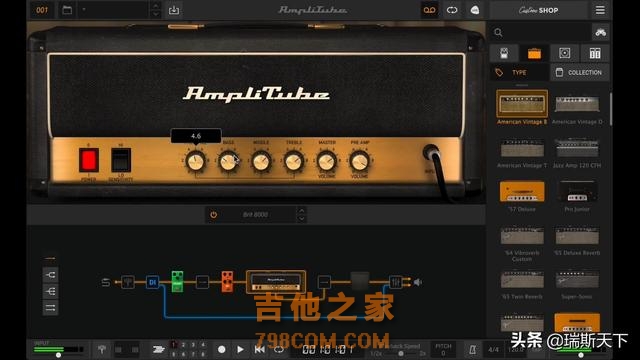Click the play button in transport bar

[240, 349]
